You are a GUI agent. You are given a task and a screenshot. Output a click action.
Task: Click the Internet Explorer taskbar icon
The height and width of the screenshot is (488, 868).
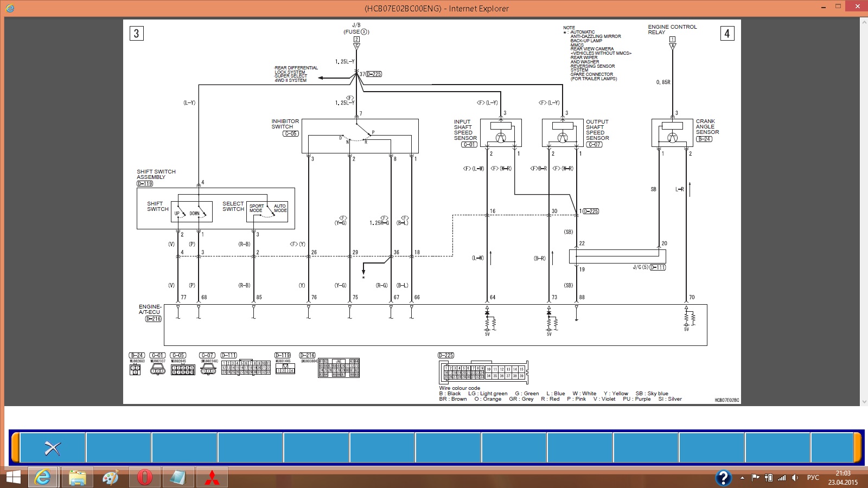pyautogui.click(x=43, y=478)
